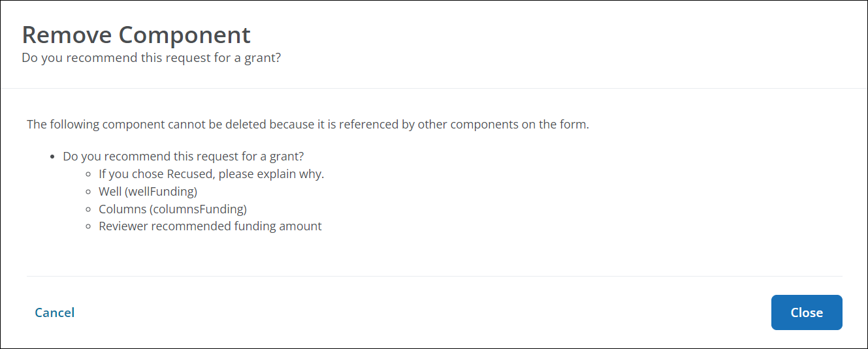Select the "Well (wellFunding)" list entry
Viewport: 868px width, 349px height.
pyautogui.click(x=148, y=192)
